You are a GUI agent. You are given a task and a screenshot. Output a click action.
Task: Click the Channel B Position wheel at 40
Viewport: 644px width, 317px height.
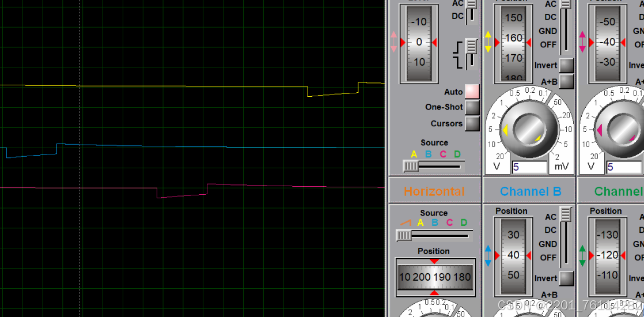coord(513,255)
